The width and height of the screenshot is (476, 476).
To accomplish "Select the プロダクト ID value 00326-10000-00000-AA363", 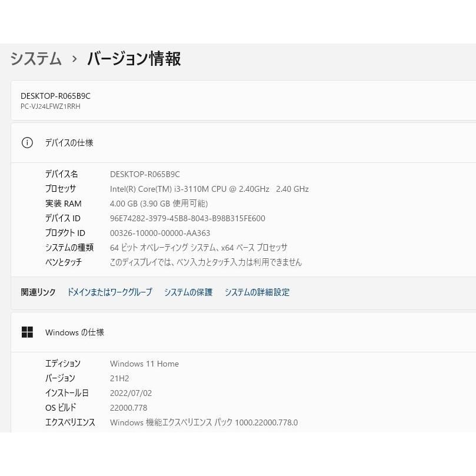I will pyautogui.click(x=160, y=233).
